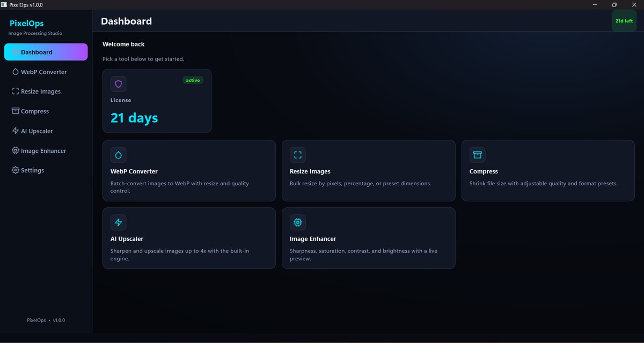The image size is (644, 343).
Task: Click the Resize Images card title
Action: point(310,172)
